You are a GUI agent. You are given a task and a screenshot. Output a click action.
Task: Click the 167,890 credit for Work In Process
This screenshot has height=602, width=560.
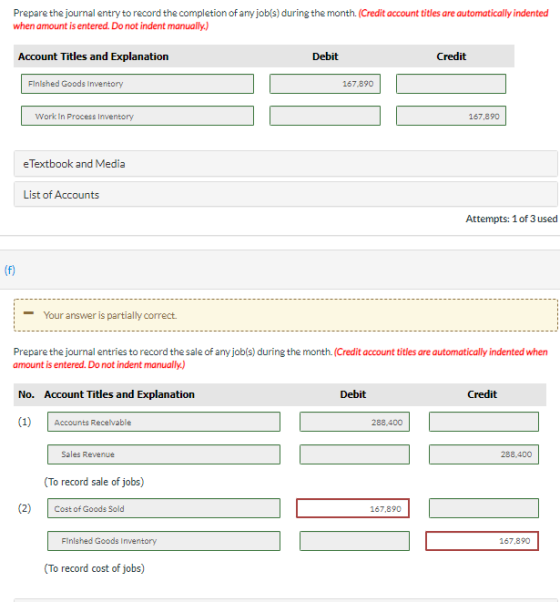[451, 116]
